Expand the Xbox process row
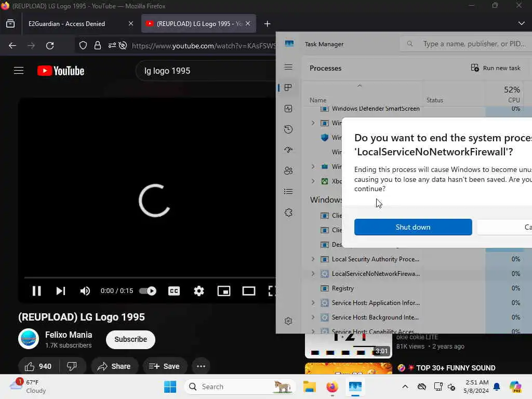 tap(313, 181)
